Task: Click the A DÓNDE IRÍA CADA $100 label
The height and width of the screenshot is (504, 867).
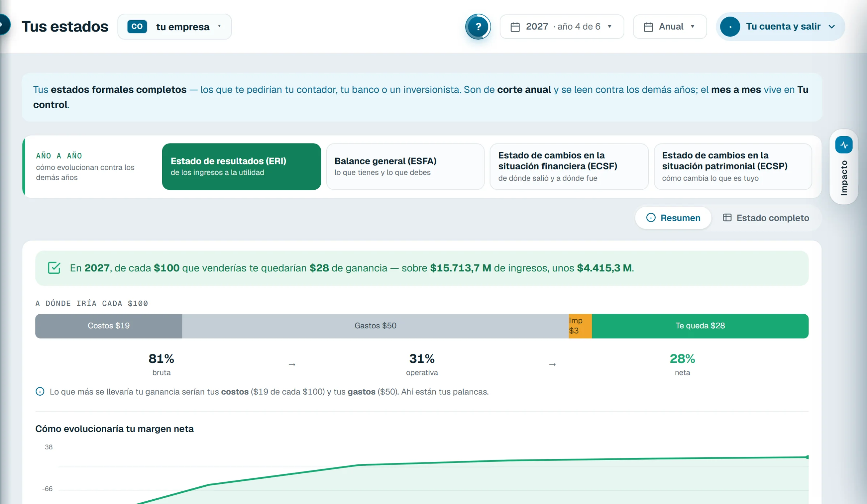Action: (92, 303)
